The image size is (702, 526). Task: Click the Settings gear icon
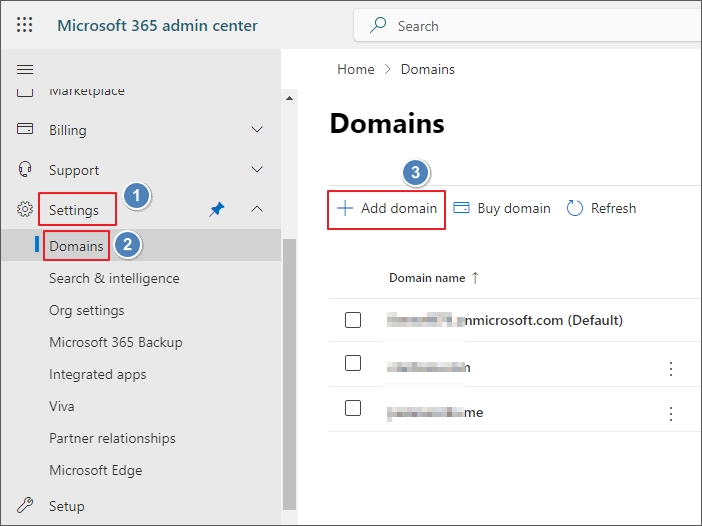click(25, 209)
